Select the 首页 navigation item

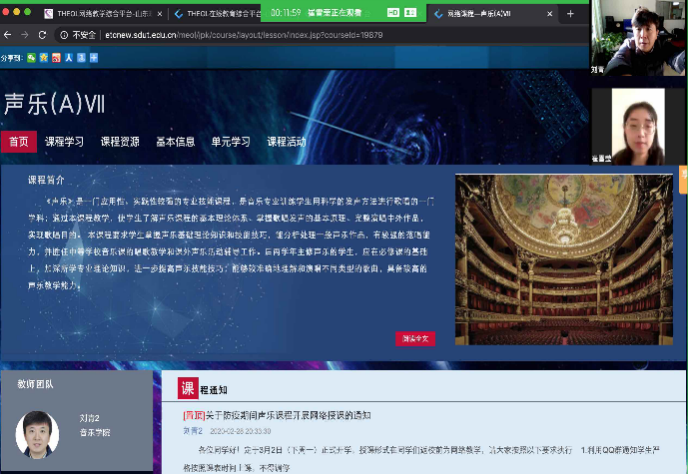tap(18, 142)
